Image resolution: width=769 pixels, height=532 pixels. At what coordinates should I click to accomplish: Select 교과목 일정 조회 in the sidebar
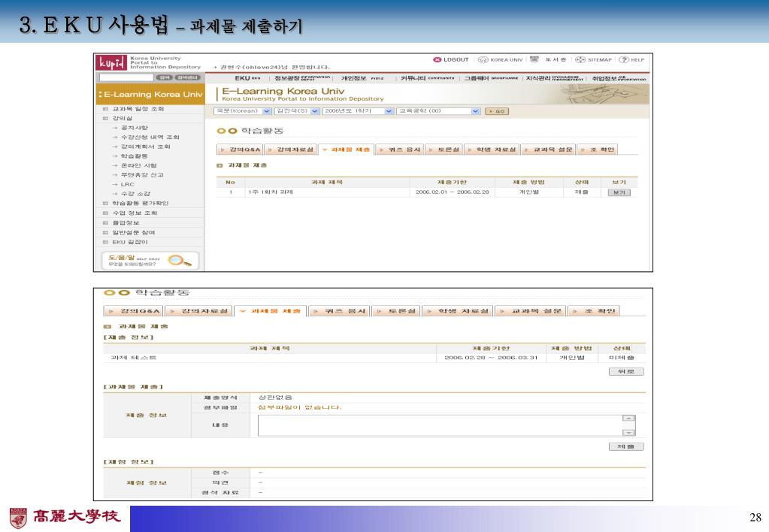[138, 109]
